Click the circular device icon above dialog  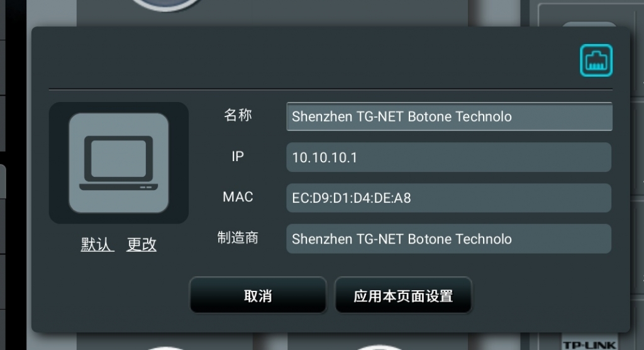click(165, 4)
